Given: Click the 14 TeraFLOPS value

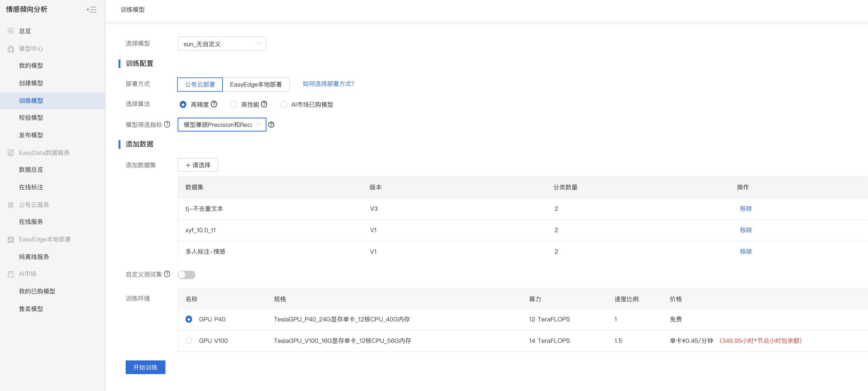Looking at the screenshot, I should (549, 341).
